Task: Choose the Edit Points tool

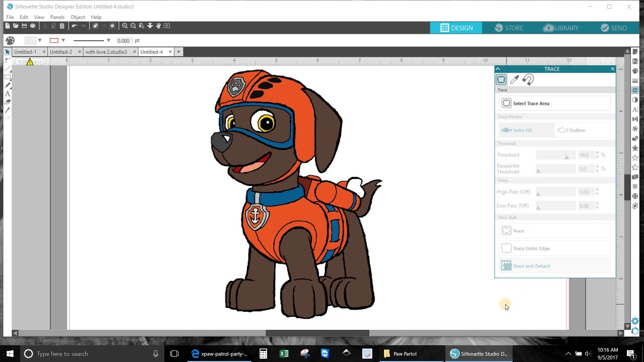Action: tap(8, 60)
